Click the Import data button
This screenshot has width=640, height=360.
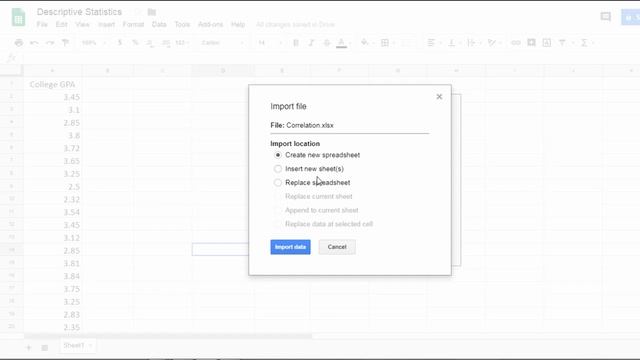(x=290, y=247)
